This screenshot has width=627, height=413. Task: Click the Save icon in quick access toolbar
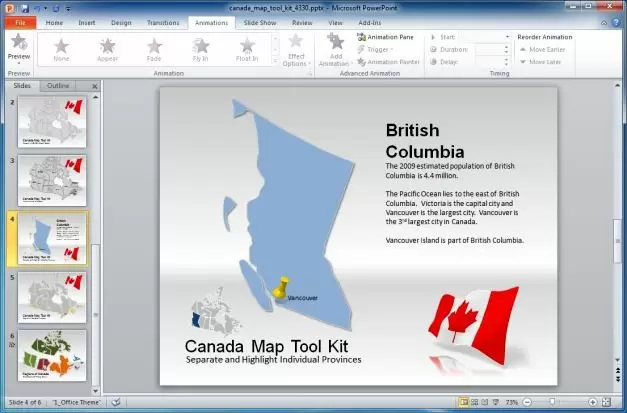tap(23, 7)
